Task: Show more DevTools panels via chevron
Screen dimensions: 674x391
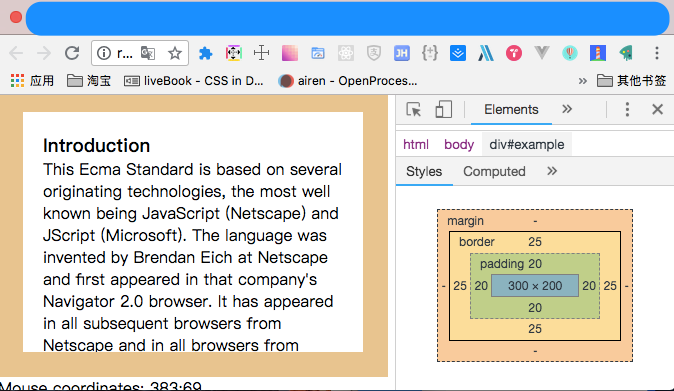Action: pos(567,109)
